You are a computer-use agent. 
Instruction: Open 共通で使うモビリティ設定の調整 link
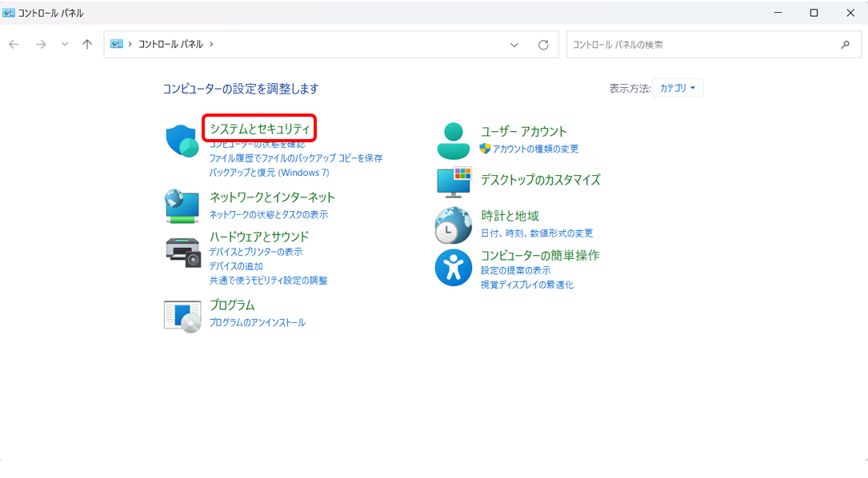[269, 281]
